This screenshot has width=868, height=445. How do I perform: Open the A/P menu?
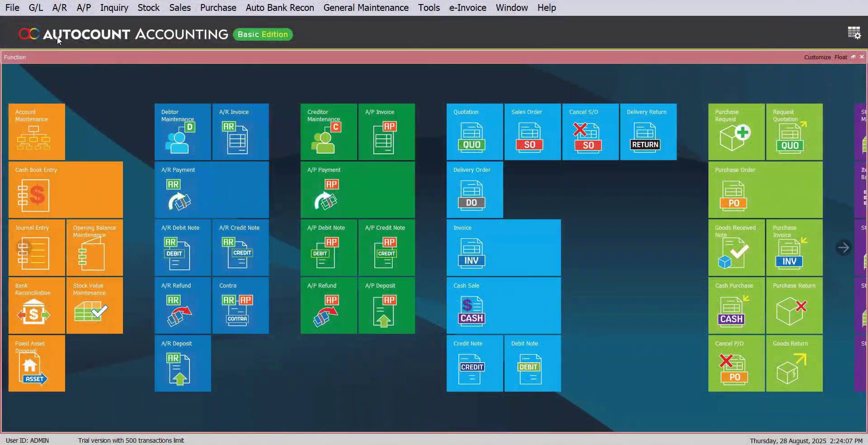click(x=84, y=8)
